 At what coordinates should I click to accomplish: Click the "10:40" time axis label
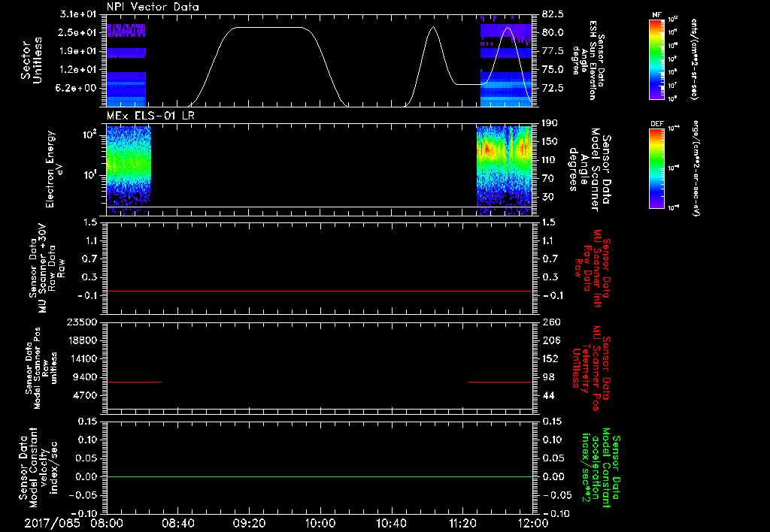click(391, 523)
